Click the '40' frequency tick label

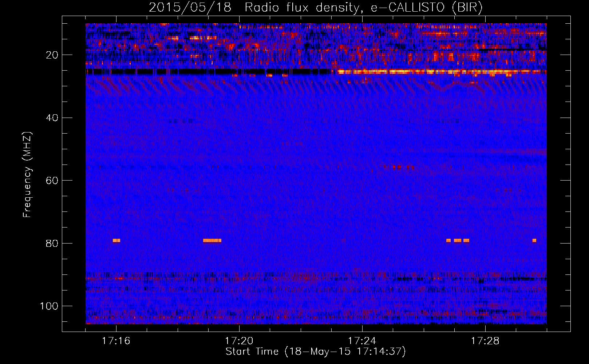[x=52, y=118]
